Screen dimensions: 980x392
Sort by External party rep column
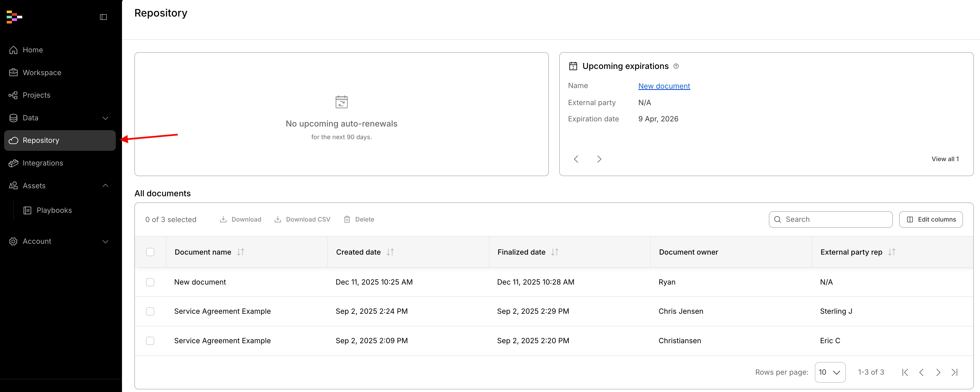click(x=892, y=252)
